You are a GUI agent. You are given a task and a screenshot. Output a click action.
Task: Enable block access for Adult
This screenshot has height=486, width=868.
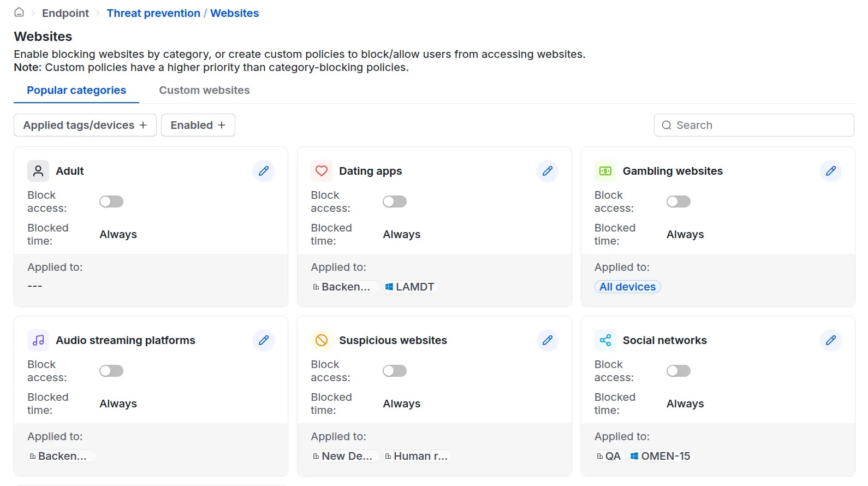111,201
